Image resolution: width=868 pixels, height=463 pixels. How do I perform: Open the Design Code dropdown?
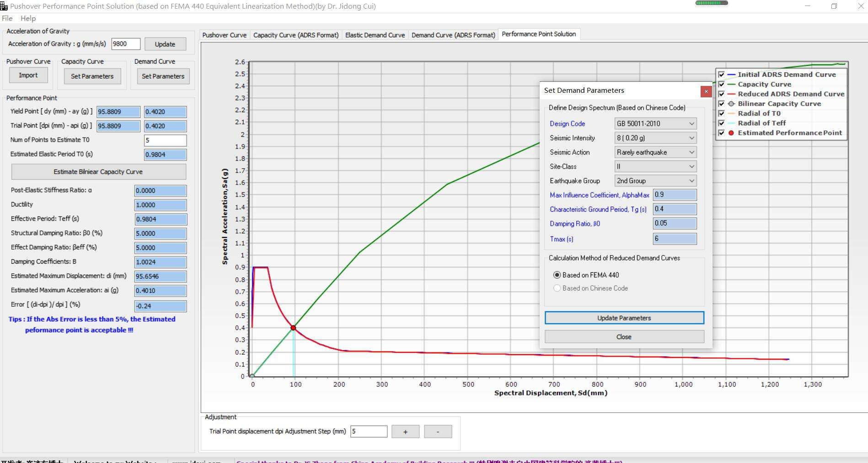point(655,123)
